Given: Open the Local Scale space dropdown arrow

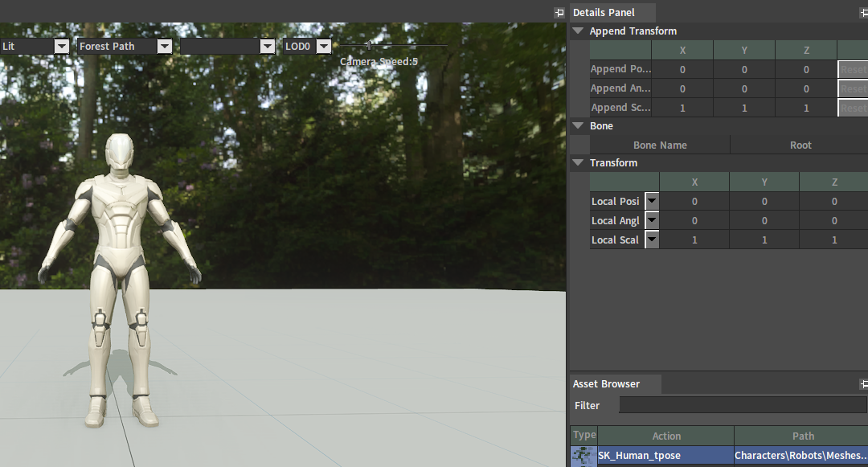Looking at the screenshot, I should click(x=652, y=240).
